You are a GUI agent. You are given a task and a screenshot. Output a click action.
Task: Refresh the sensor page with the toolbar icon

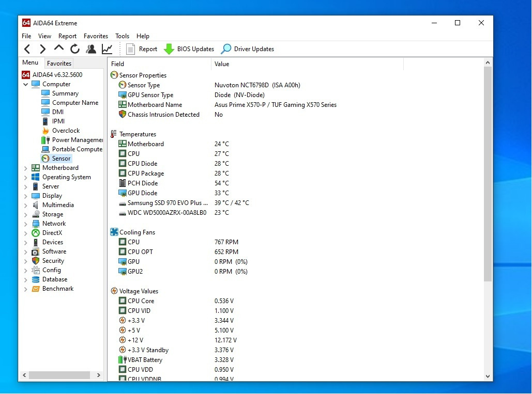point(75,49)
